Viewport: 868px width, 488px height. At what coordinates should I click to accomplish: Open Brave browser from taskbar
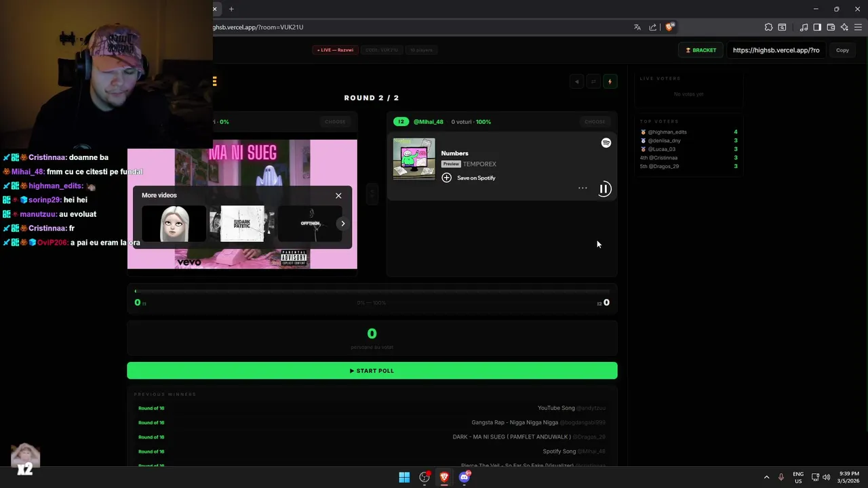tap(444, 477)
